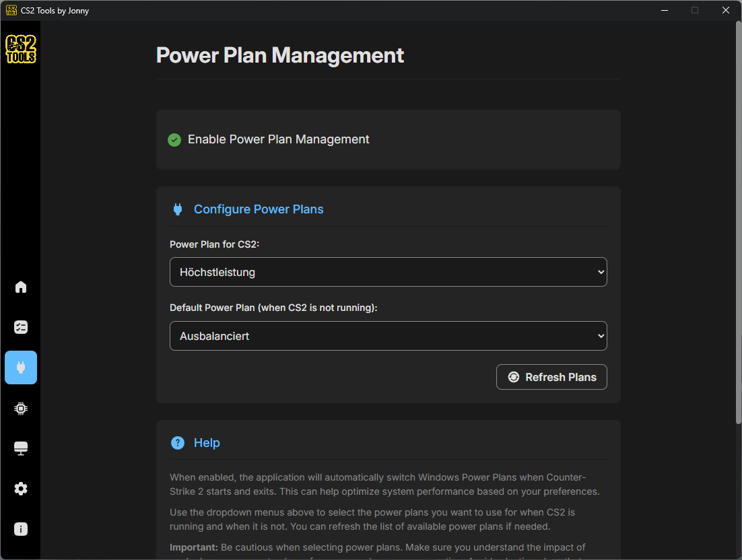
Task: Open the Power Plan for CS2 dropdown
Action: coord(388,272)
